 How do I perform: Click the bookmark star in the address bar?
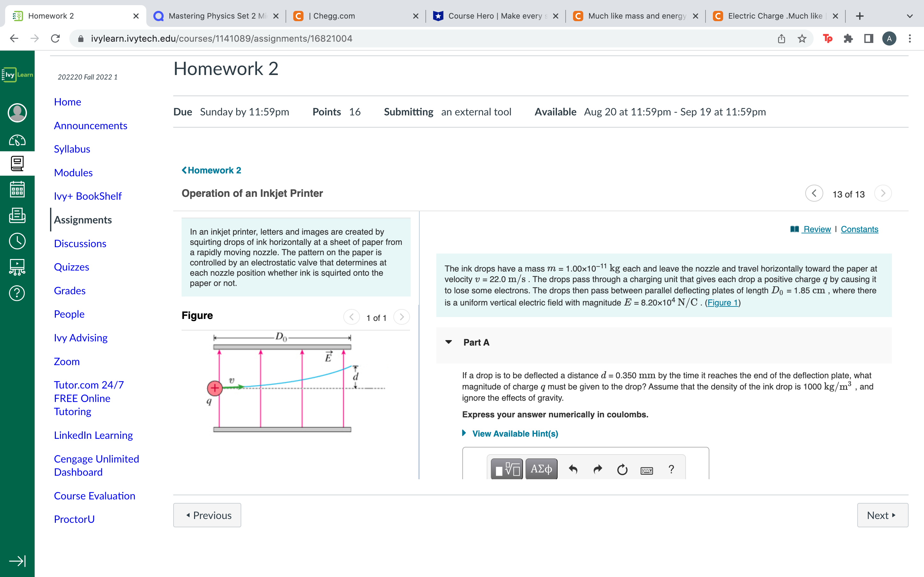click(802, 38)
